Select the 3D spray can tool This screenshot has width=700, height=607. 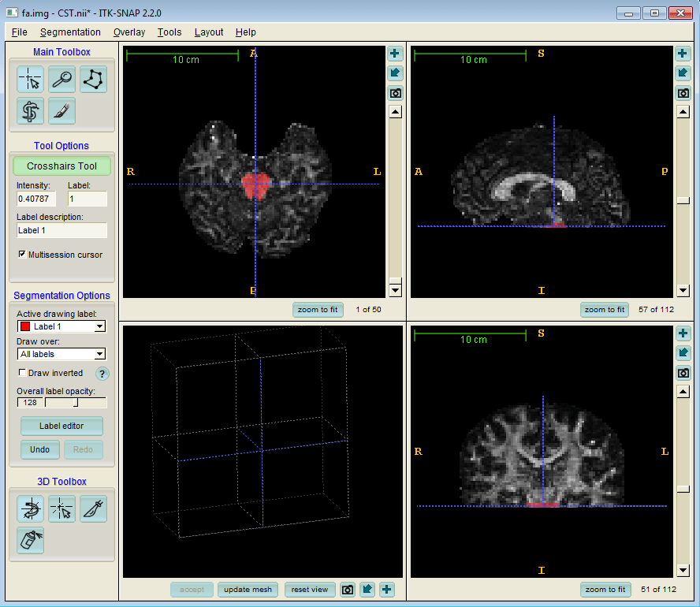(x=31, y=540)
